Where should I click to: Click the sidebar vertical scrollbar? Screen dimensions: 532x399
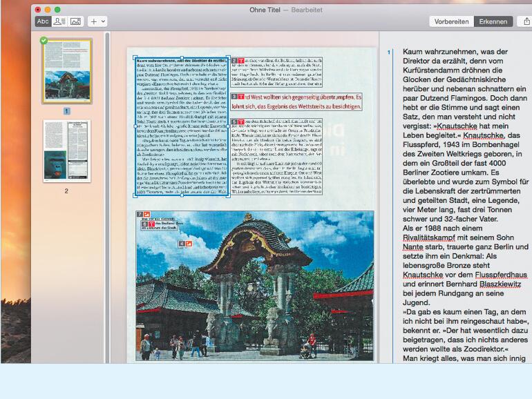107,197
